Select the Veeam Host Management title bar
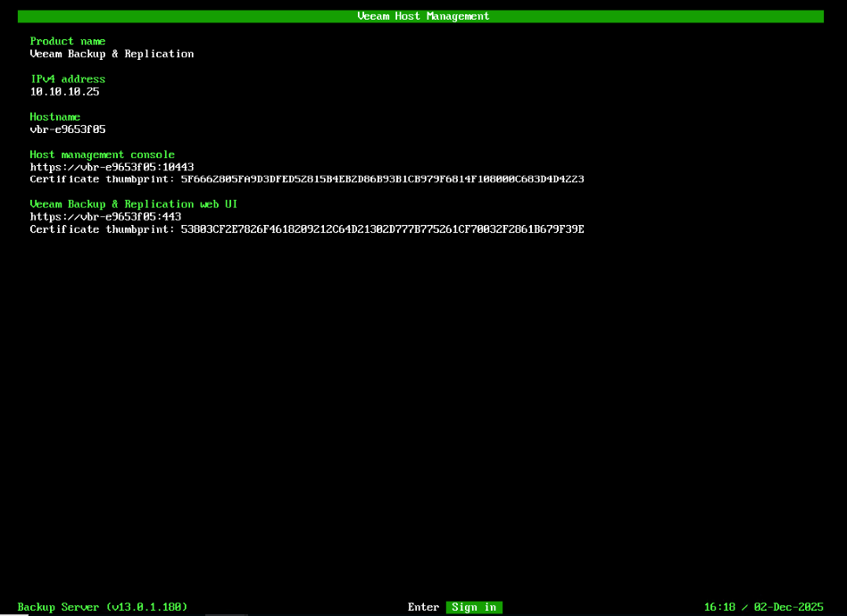 click(421, 15)
